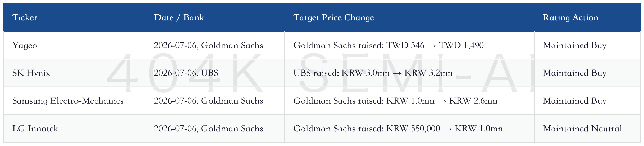Click LG Innotek's Goldman Sachs date cell
The image size is (644, 146).
click(x=215, y=129)
